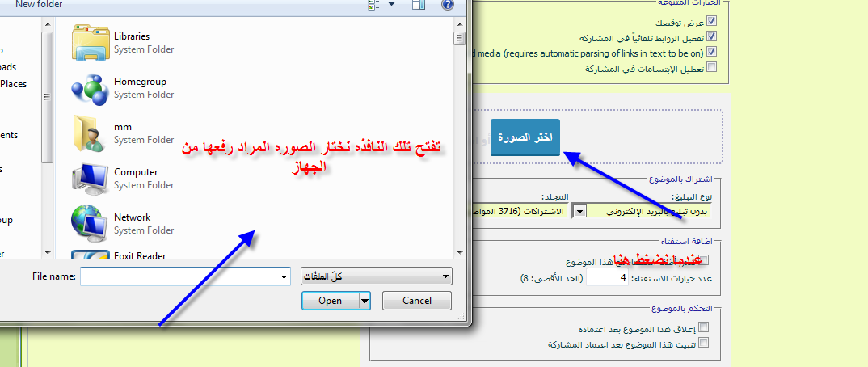Image resolution: width=868 pixels, height=367 pixels.
Task: Click the Cancel button
Action: point(417,301)
